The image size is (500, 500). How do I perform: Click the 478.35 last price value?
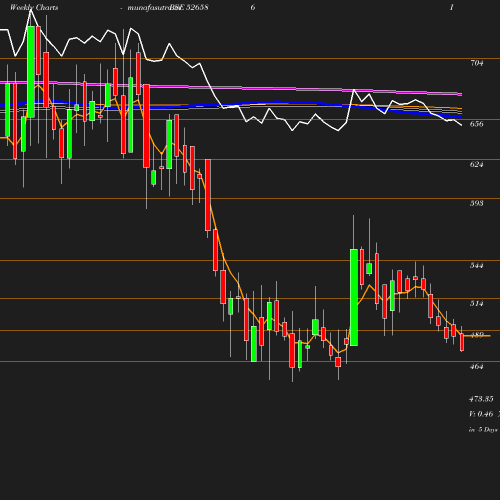click(481, 399)
